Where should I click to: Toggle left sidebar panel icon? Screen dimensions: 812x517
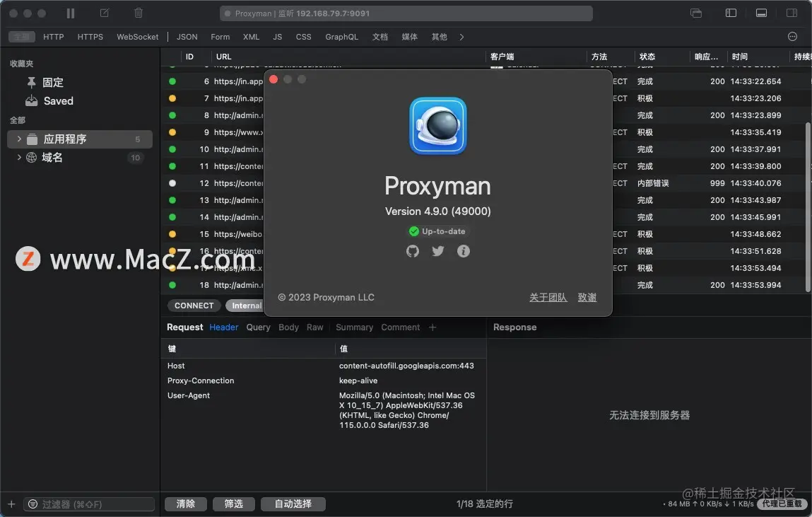tap(731, 13)
